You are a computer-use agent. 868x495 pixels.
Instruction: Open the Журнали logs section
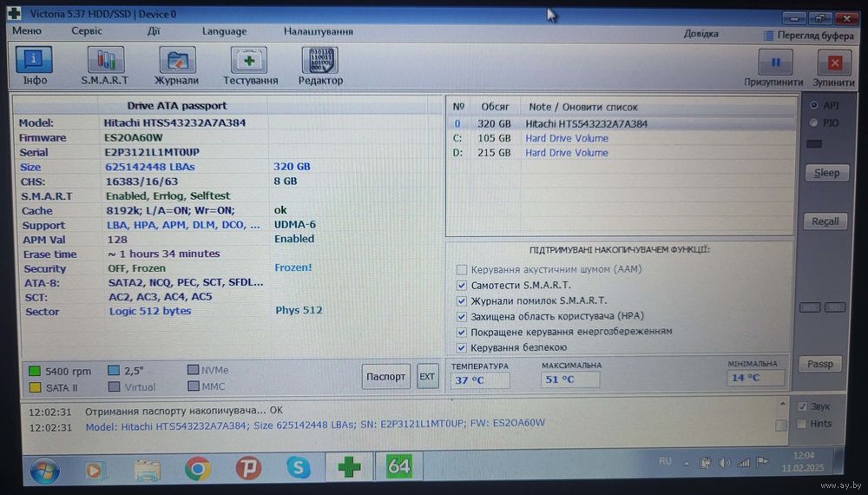[x=177, y=66]
